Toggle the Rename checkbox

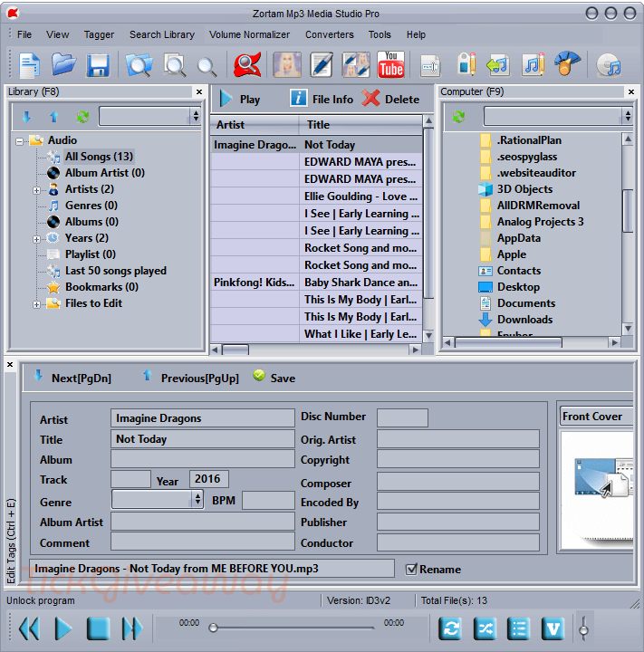pyautogui.click(x=411, y=569)
